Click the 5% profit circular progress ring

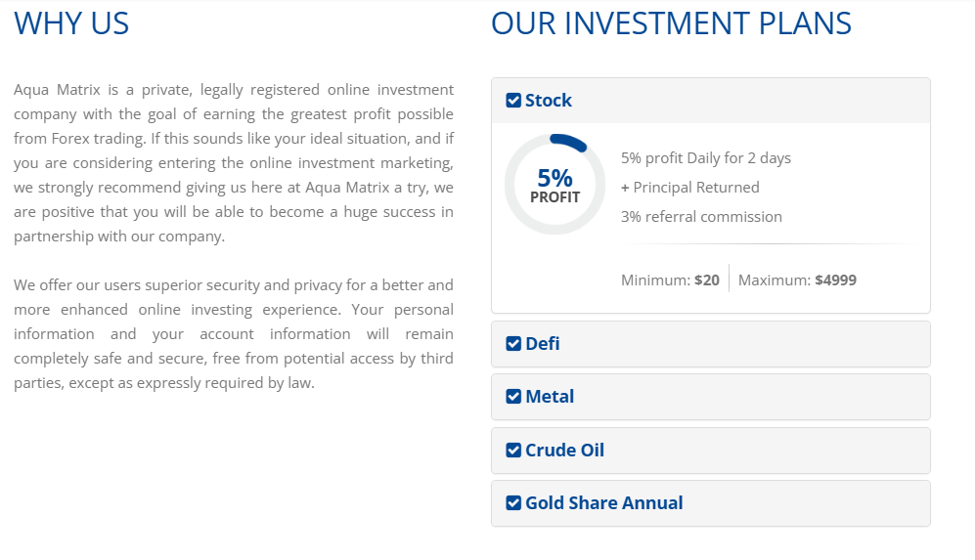554,184
